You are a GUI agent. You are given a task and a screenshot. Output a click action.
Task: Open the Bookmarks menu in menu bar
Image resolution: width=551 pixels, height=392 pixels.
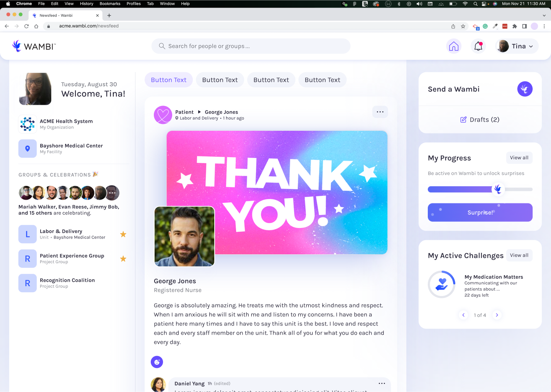click(110, 4)
